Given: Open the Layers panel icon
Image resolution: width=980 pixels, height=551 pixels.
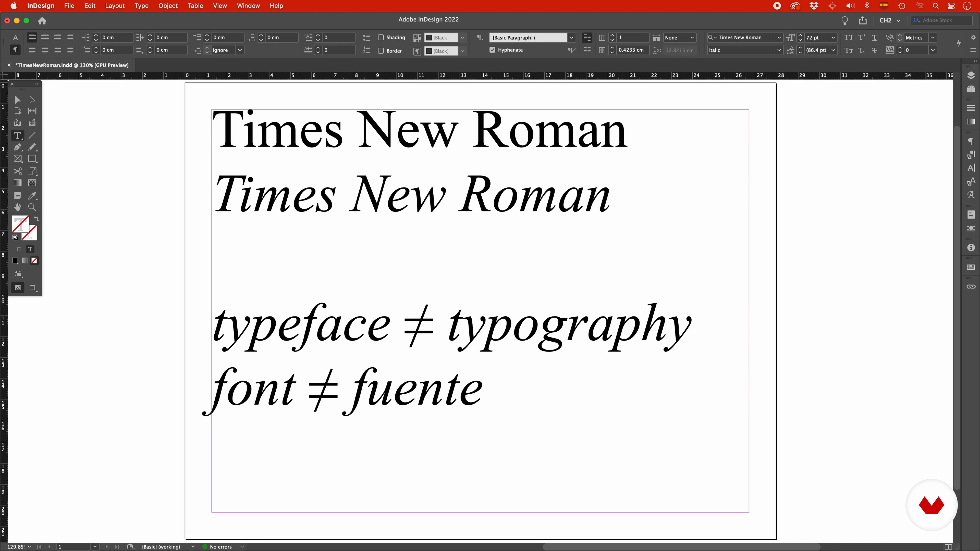Looking at the screenshot, I should 971,75.
